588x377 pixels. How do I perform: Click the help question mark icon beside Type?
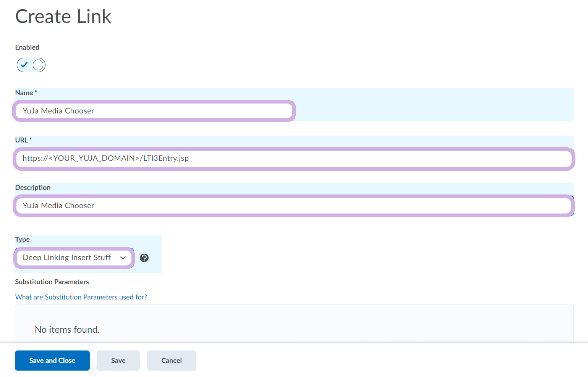[144, 258]
